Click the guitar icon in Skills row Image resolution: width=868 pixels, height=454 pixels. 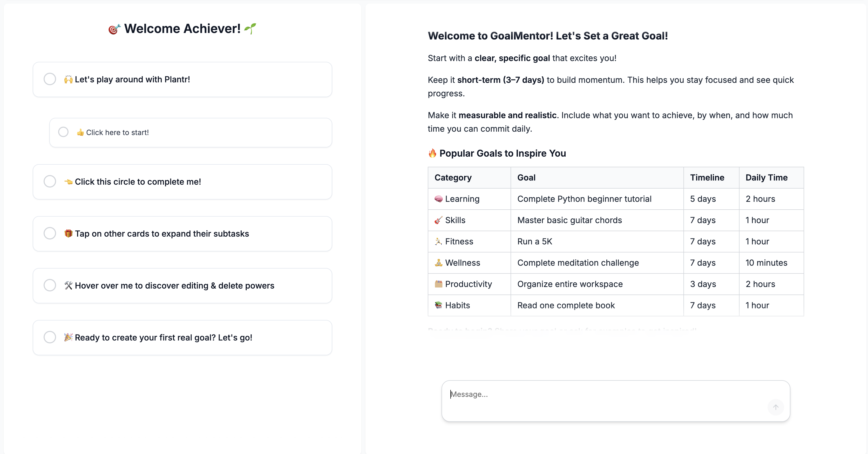tap(438, 220)
